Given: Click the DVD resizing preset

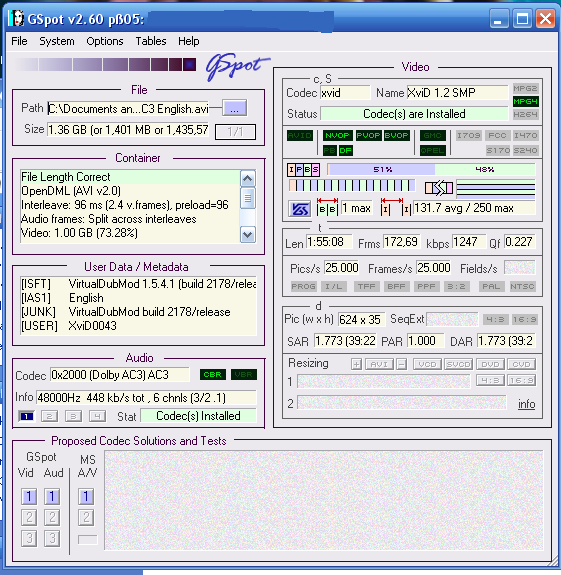Looking at the screenshot, I should pos(490,364).
